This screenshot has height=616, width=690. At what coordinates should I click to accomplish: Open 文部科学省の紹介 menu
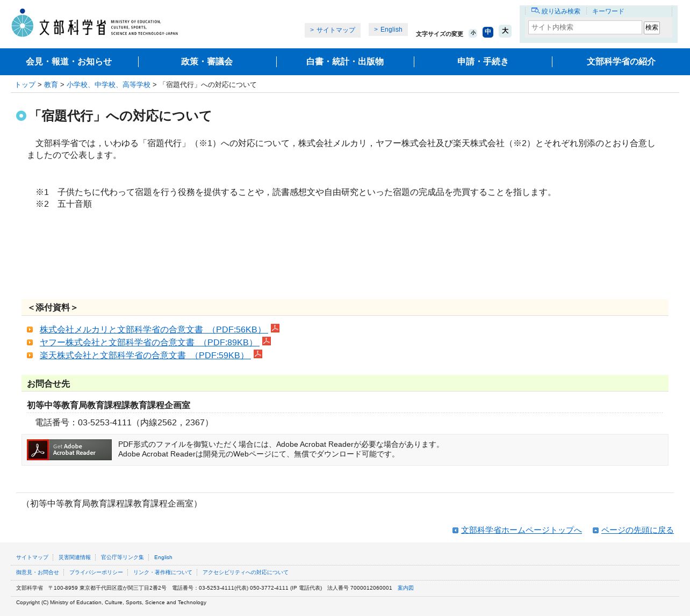(x=621, y=62)
